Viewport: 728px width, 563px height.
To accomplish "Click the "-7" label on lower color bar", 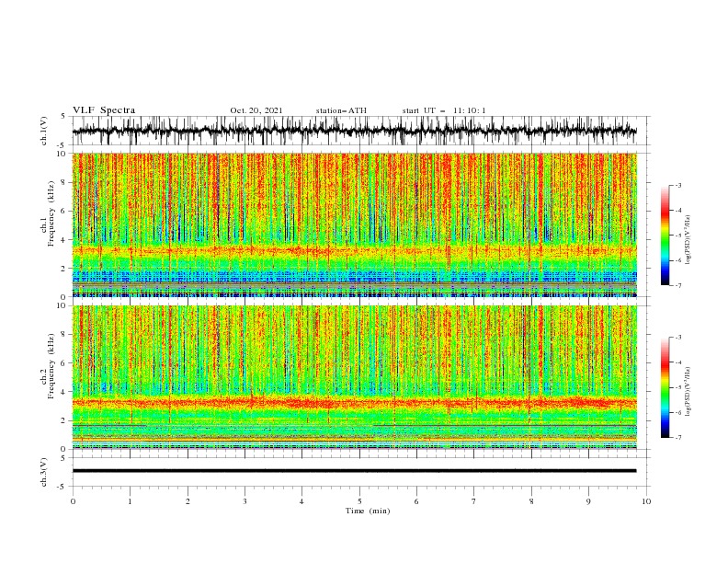I will click(x=678, y=438).
